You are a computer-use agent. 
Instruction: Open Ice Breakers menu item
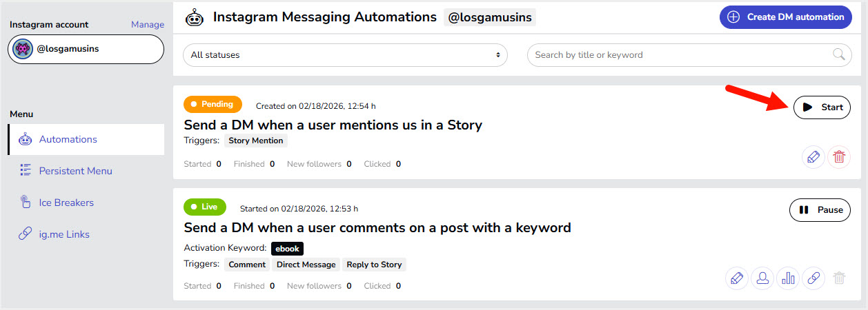pos(66,203)
